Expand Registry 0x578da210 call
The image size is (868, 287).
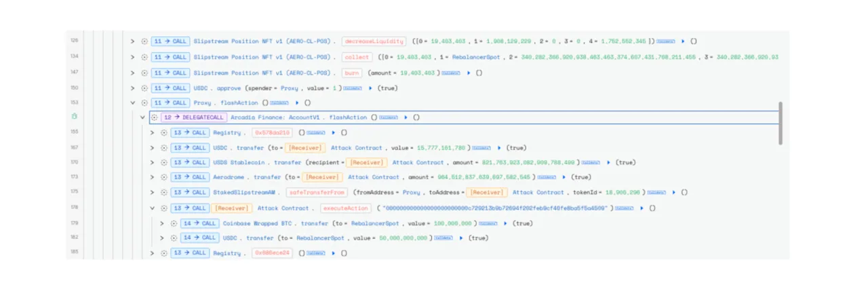click(x=153, y=132)
